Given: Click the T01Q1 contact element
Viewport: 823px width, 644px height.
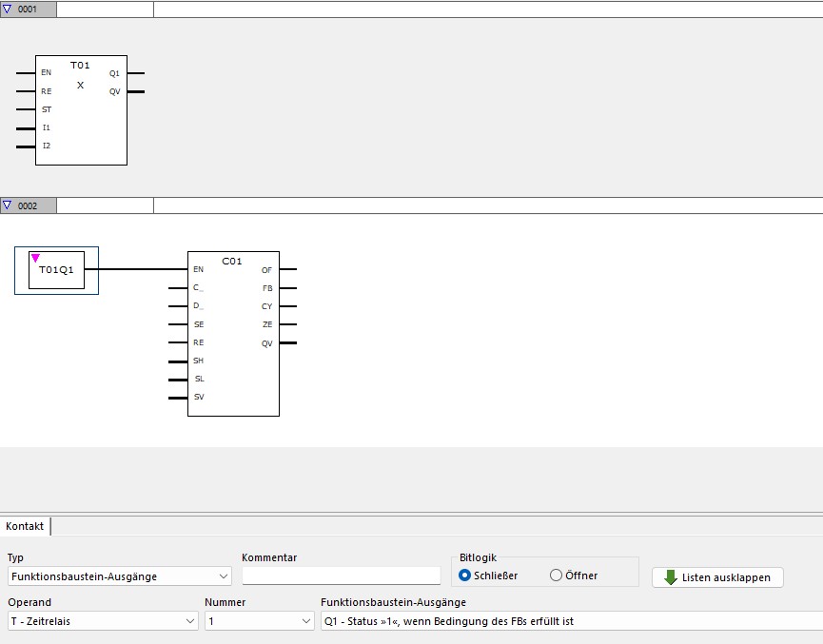Looking at the screenshot, I should coord(56,270).
